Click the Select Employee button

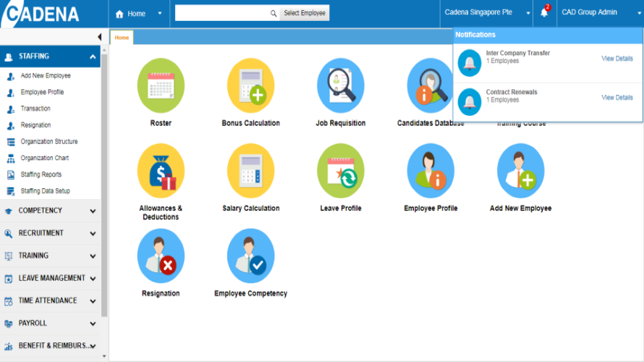305,13
